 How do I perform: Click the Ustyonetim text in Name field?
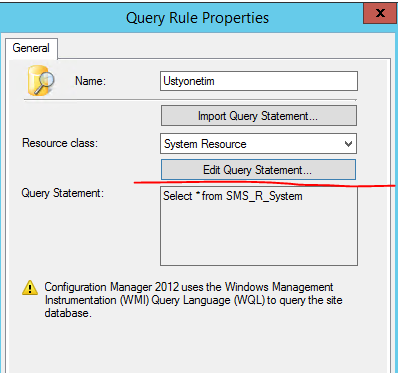click(x=189, y=81)
